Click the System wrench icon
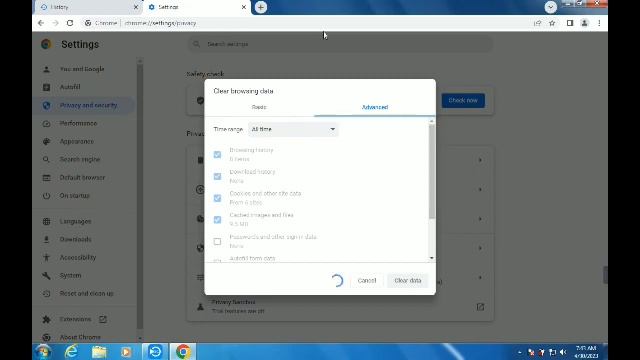Viewport: 640px width, 360px height. pos(47,276)
